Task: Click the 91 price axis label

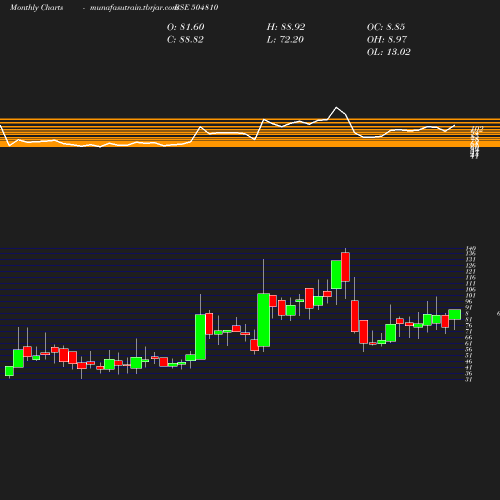Action: (469, 308)
